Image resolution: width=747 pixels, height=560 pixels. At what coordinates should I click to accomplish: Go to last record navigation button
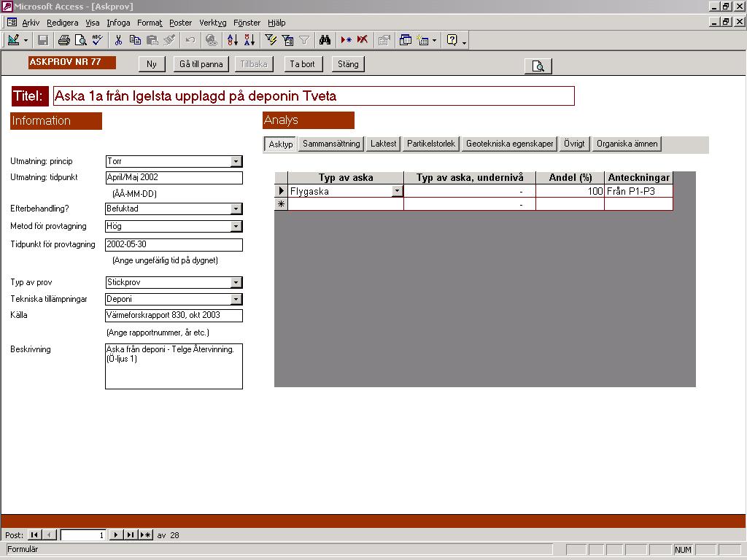[130, 534]
